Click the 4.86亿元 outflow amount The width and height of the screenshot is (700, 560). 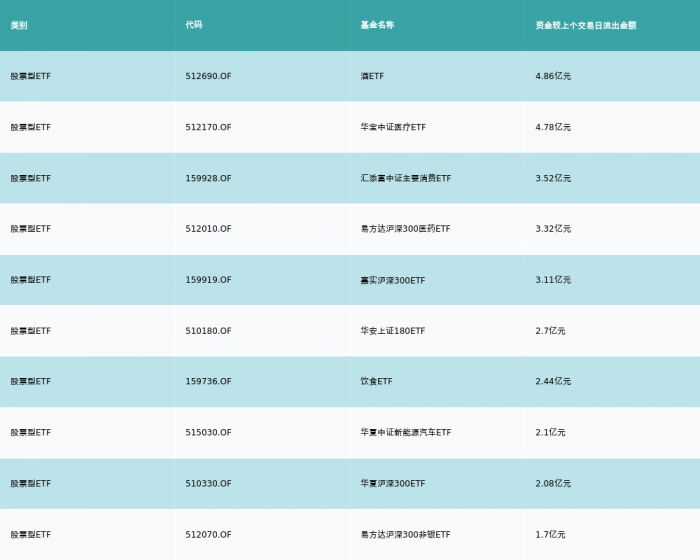click(x=553, y=76)
